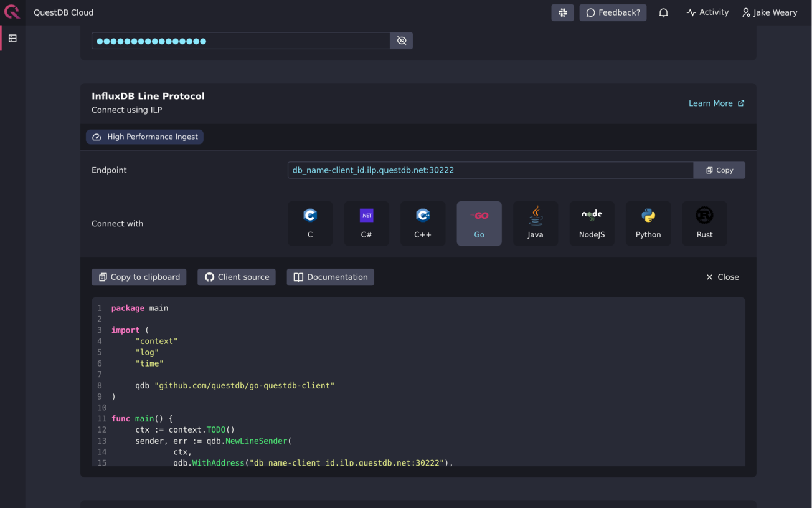Click the ILP endpoint address field
The width and height of the screenshot is (812, 508).
coord(491,170)
